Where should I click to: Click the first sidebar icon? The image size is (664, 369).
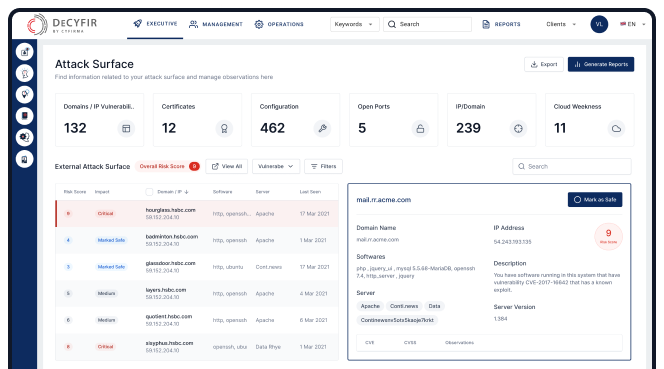point(25,52)
